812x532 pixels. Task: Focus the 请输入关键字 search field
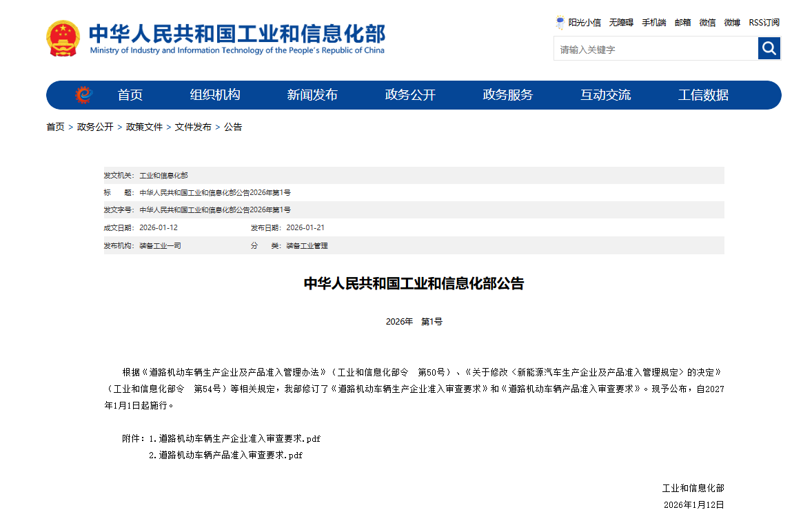tap(656, 49)
